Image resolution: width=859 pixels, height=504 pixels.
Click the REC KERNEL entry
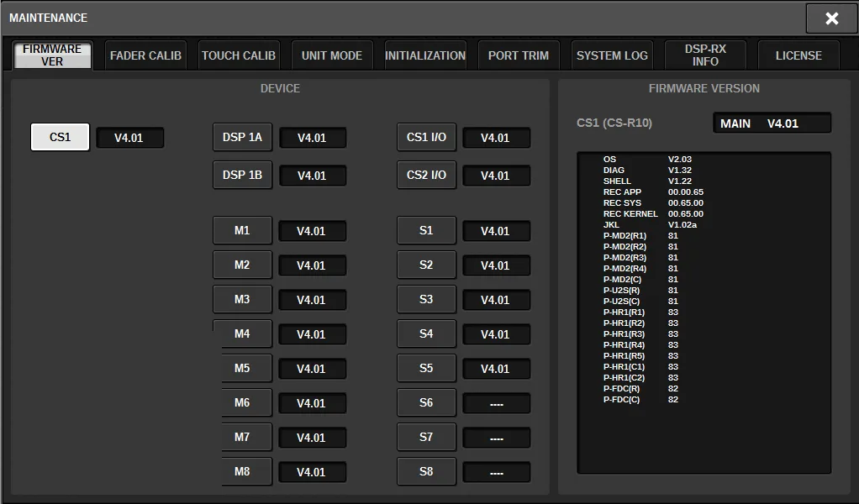653,214
